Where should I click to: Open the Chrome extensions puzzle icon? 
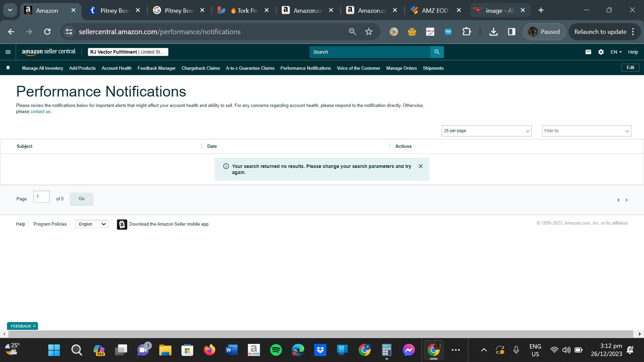[467, 32]
